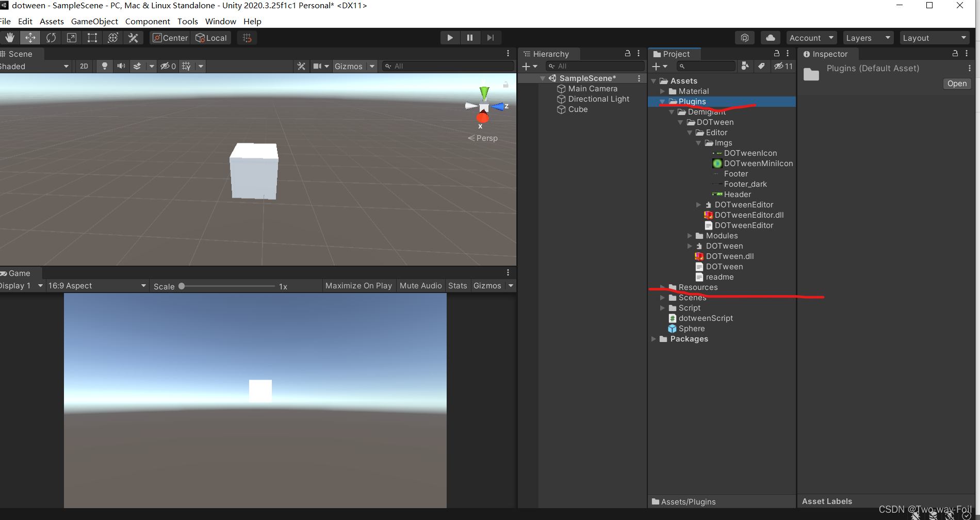This screenshot has height=520, width=980.
Task: Open Account dropdown
Action: 811,38
